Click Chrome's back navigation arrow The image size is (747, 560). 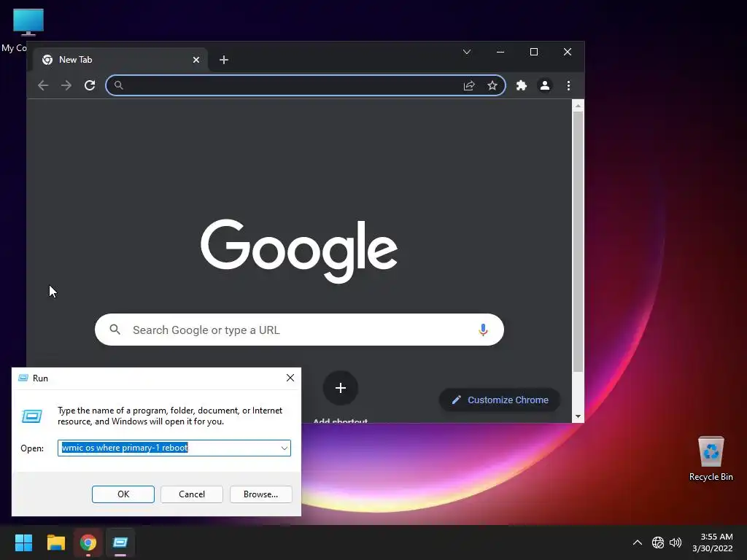[x=43, y=85]
